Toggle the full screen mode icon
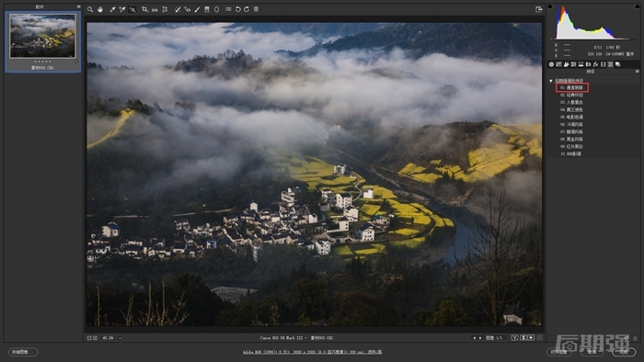 click(539, 9)
